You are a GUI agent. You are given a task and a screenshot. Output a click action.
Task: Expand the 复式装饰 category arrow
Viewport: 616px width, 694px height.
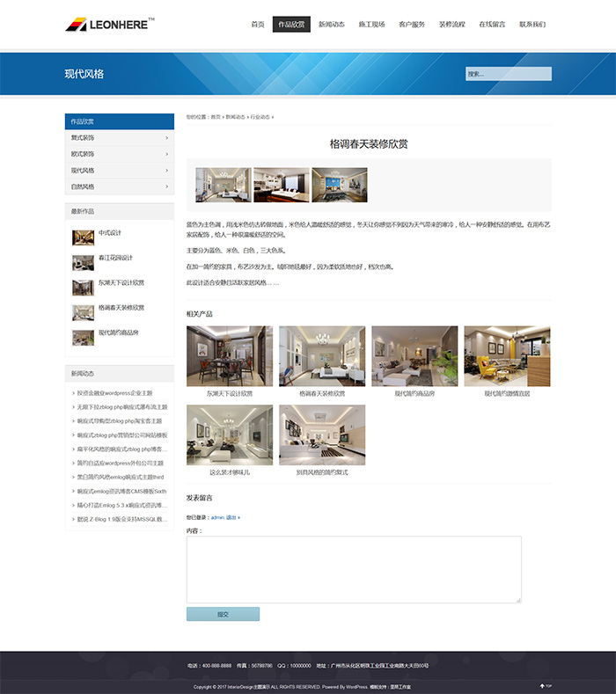166,138
